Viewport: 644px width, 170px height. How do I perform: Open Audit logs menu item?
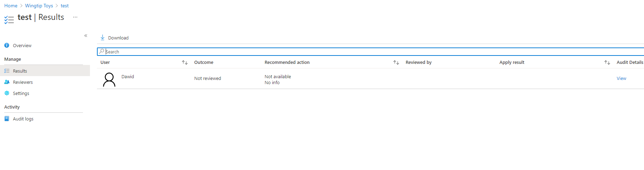pyautogui.click(x=23, y=119)
